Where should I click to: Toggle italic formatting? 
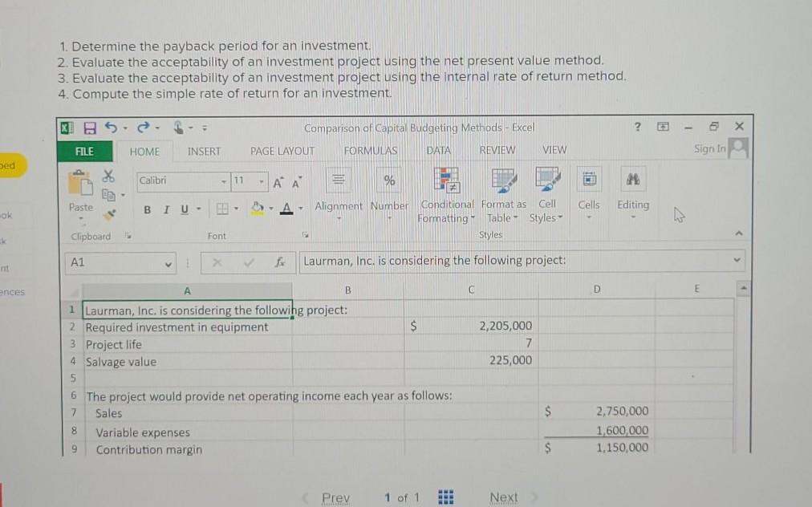coord(165,209)
